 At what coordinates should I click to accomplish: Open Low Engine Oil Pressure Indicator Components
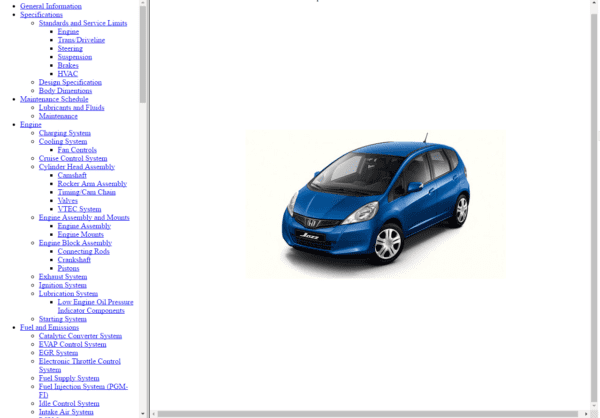point(95,306)
